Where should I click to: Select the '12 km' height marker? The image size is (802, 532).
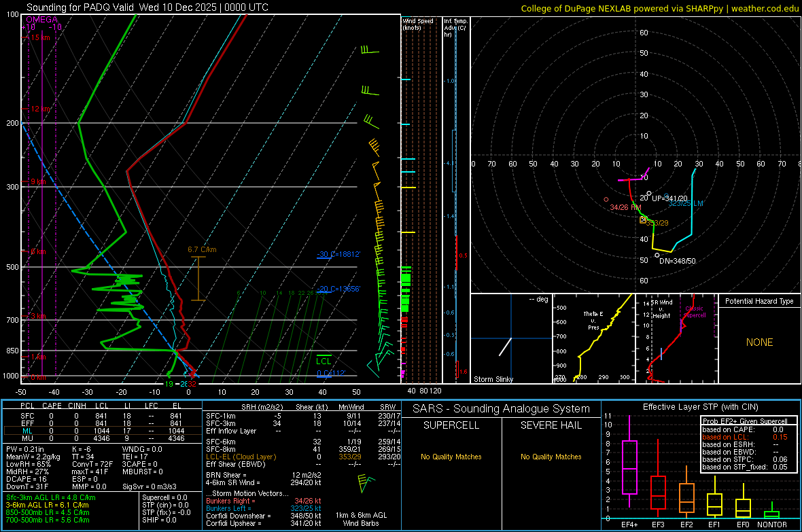pyautogui.click(x=40, y=109)
